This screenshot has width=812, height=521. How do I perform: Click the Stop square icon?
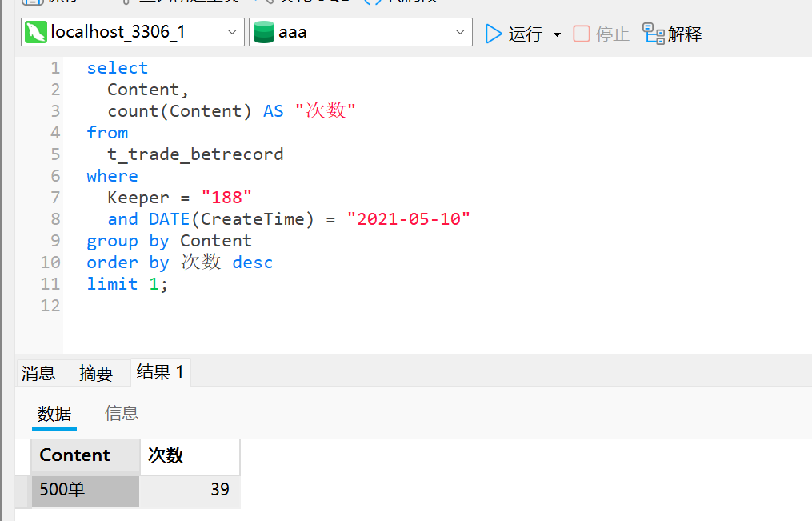[582, 34]
